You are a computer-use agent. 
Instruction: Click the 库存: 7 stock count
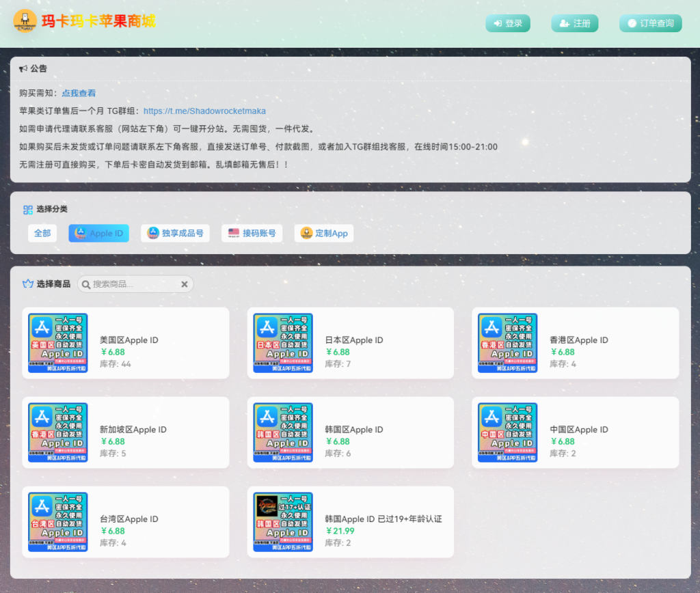point(338,364)
